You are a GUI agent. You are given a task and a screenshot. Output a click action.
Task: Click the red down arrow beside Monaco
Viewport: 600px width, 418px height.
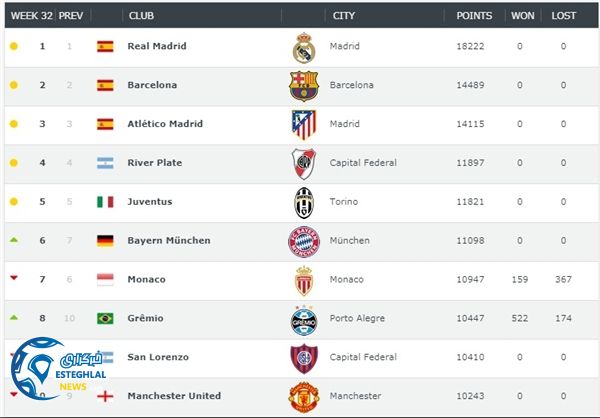[x=13, y=279]
